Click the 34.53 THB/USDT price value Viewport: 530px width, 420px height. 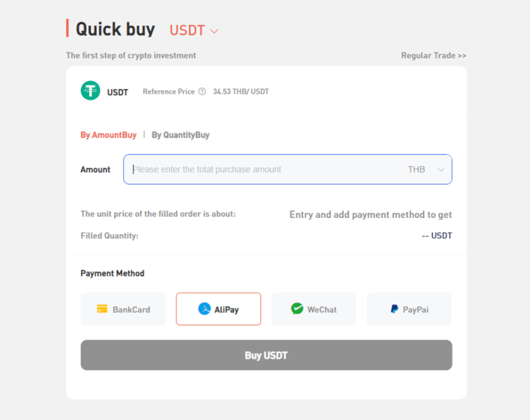[x=241, y=92]
